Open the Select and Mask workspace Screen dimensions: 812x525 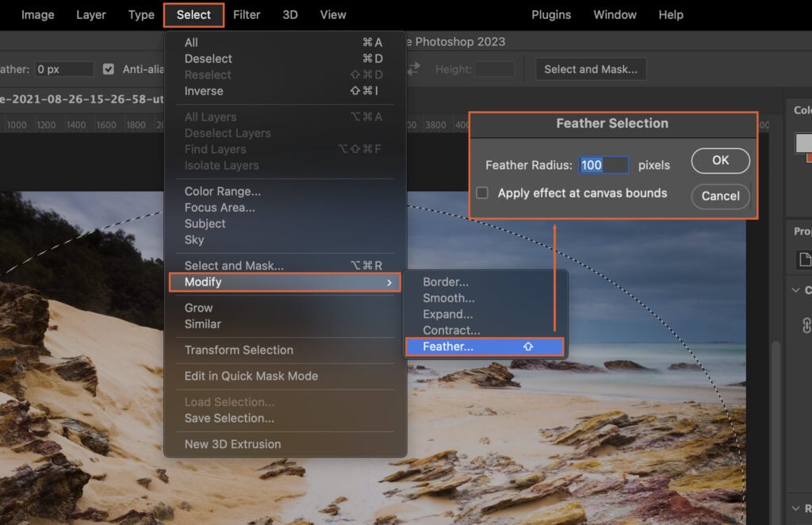590,69
